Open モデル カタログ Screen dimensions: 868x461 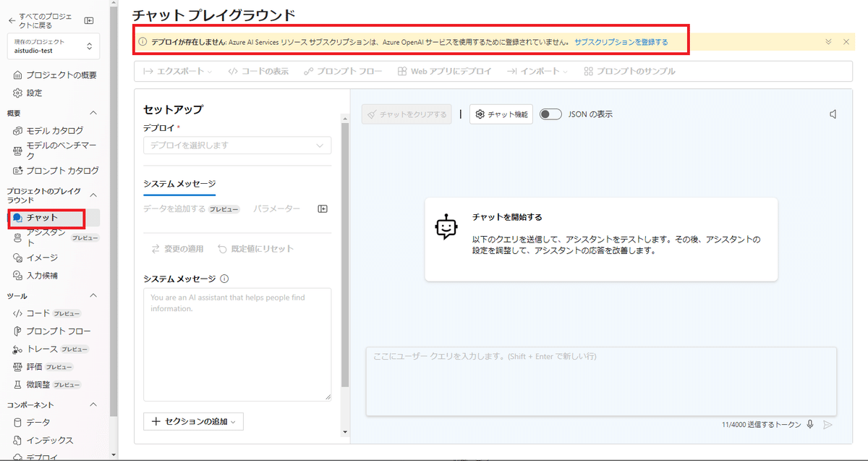coord(48,130)
